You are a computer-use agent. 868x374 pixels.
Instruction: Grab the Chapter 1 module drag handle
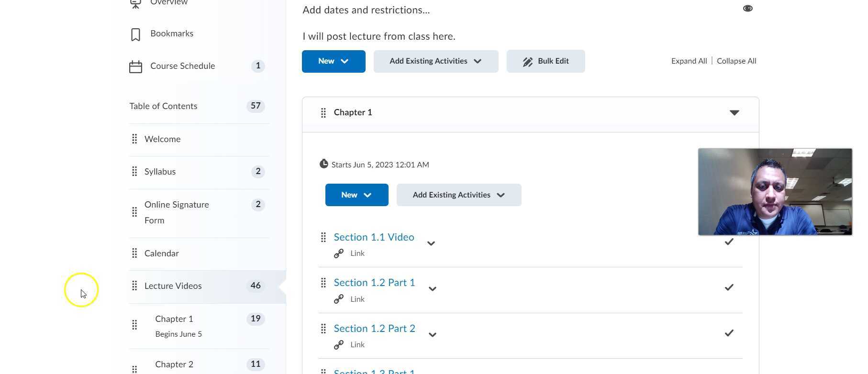[323, 113]
